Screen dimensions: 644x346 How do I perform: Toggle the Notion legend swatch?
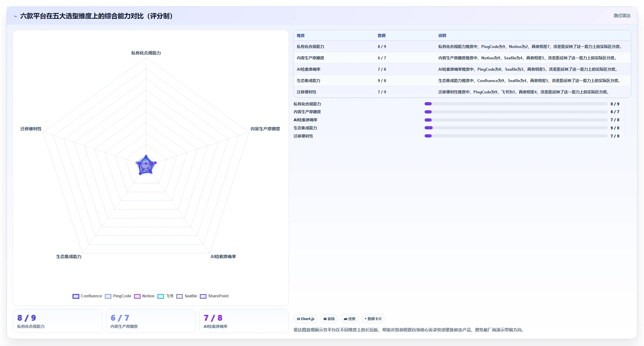(137, 296)
